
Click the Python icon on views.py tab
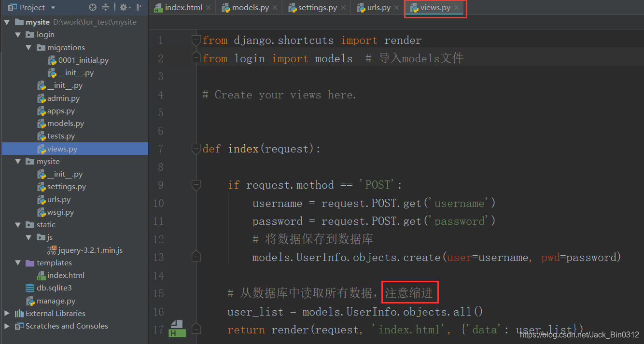414,8
